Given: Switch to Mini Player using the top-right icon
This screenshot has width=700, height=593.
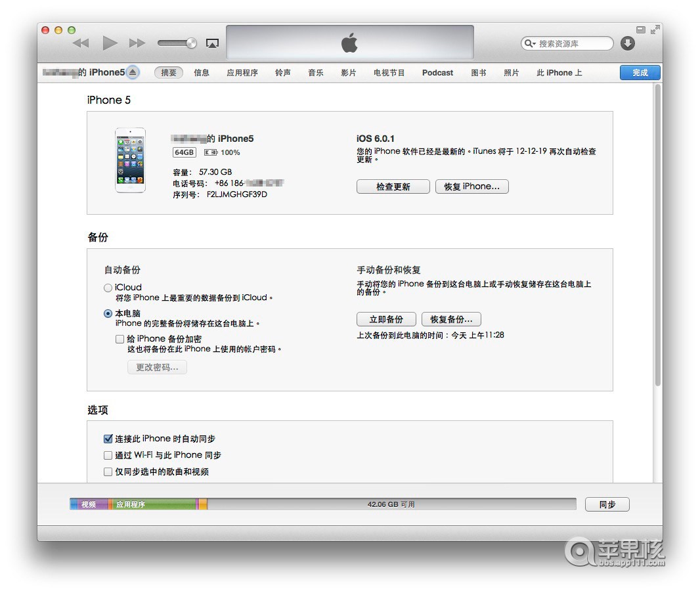Looking at the screenshot, I should (640, 29).
